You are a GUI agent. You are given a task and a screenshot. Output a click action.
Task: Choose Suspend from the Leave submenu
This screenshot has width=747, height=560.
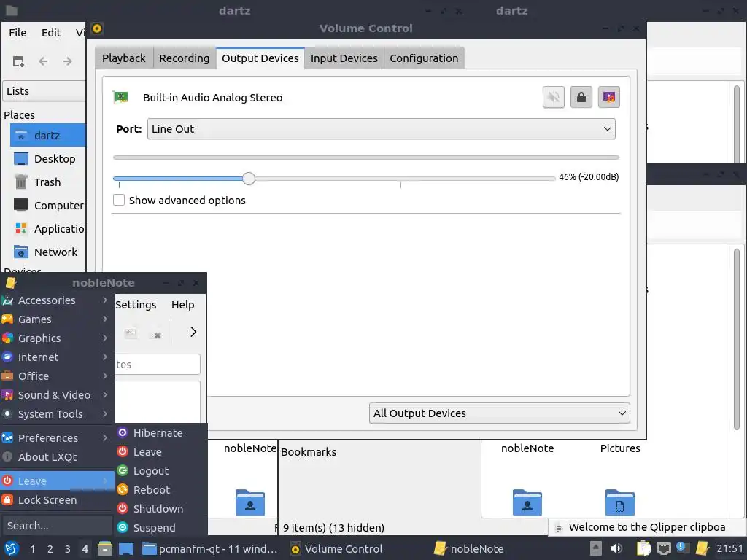coord(161,528)
